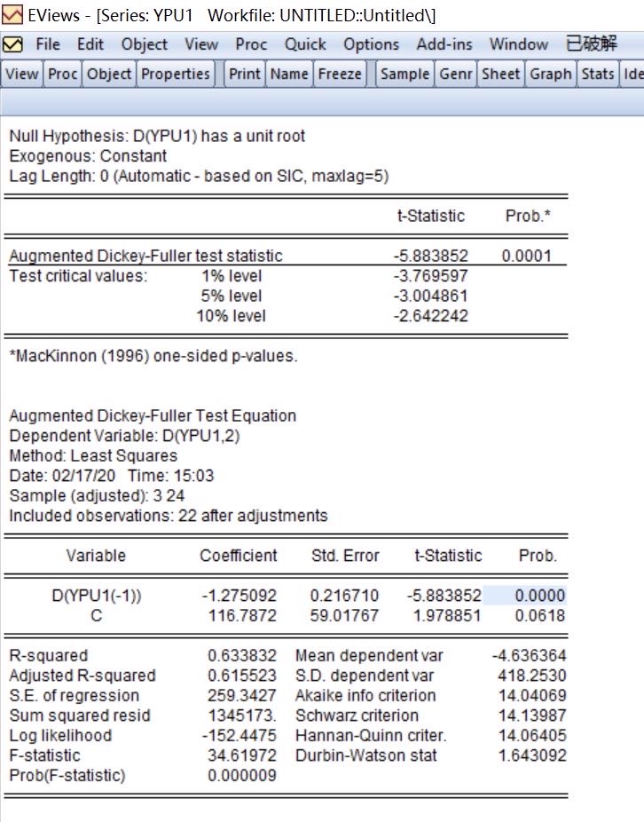Click the Ident button at toolbar edge
Screen dimensions: 644x822
[x=632, y=74]
